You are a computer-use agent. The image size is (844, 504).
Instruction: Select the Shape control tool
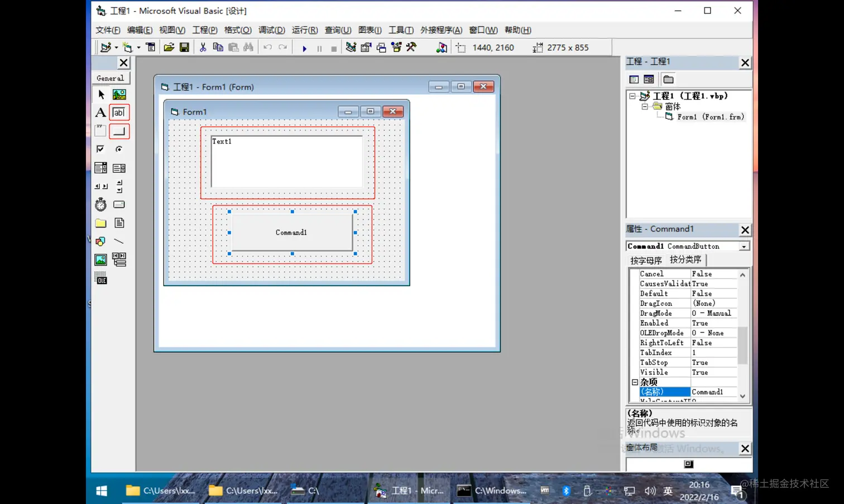[101, 241]
